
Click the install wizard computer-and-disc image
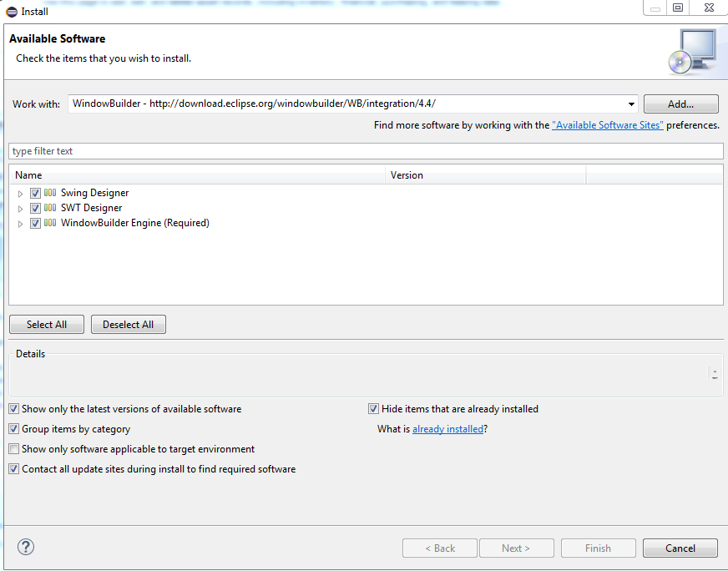pos(693,53)
